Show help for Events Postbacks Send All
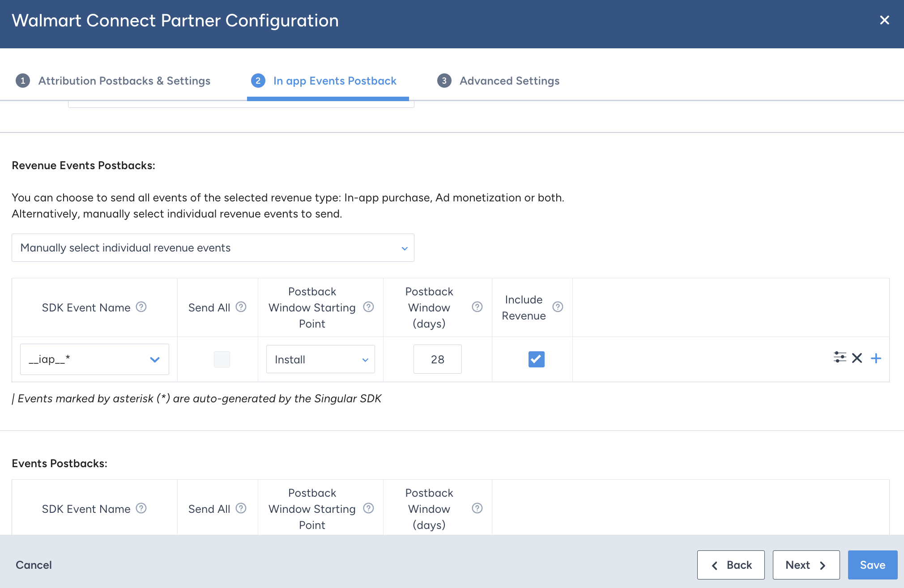 coord(241,508)
